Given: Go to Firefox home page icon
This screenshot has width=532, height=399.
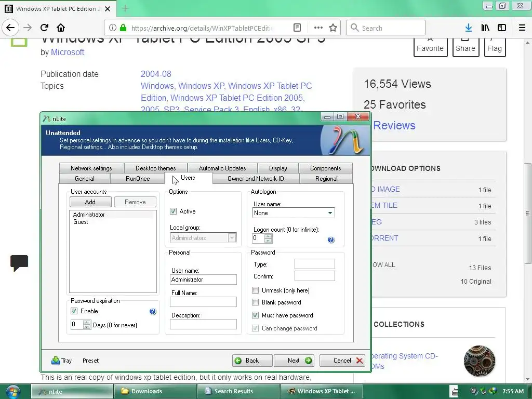Looking at the screenshot, I should (61, 28).
